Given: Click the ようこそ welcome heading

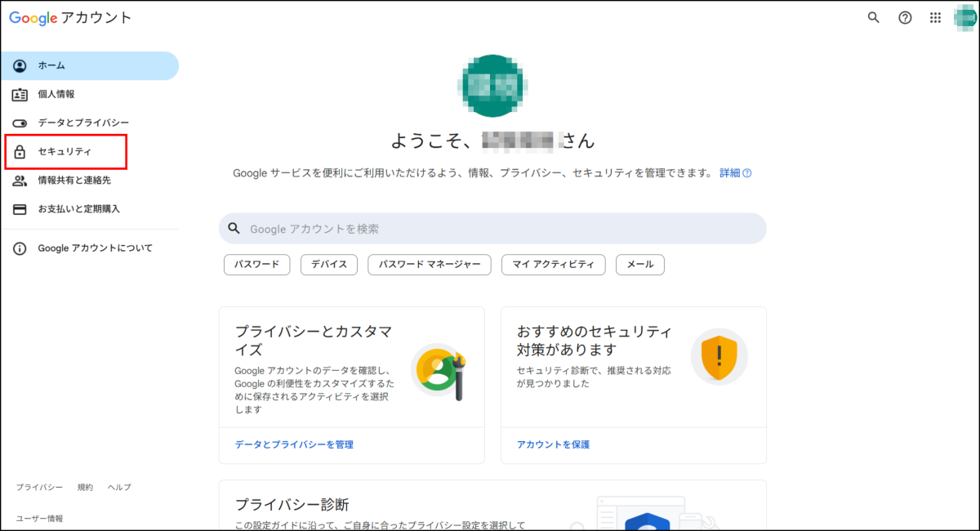Looking at the screenshot, I should (492, 141).
